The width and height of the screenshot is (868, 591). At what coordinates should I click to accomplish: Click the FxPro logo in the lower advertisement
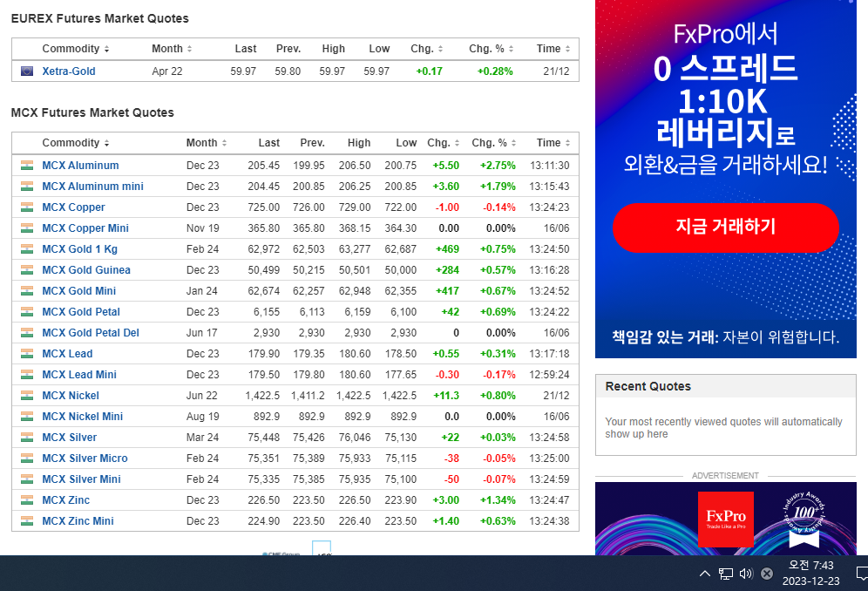pos(726,520)
